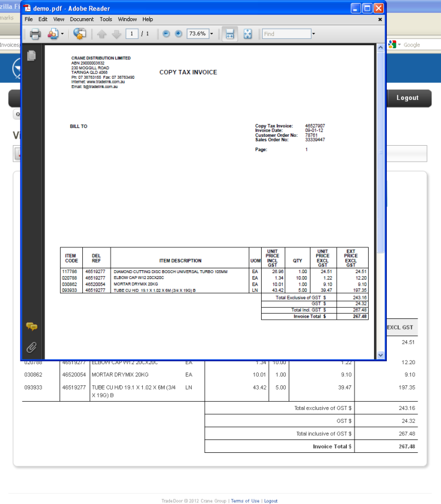Open the File menu
The image size is (441, 504).
pos(29,19)
